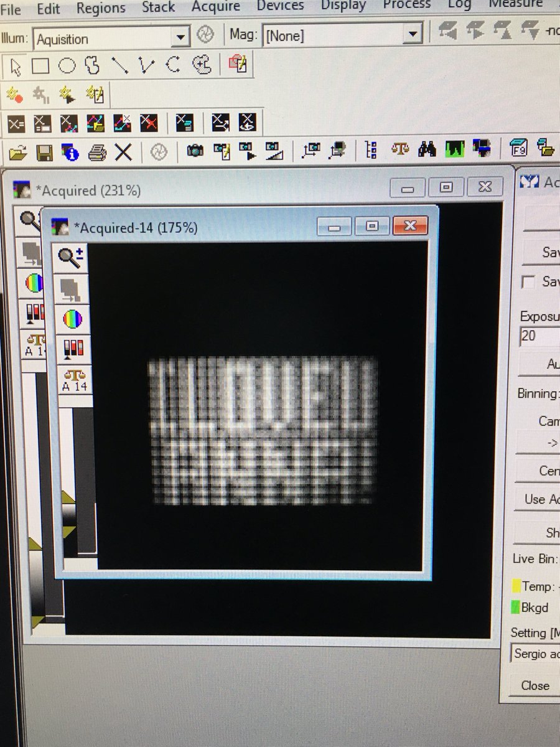Click the Setting field 'Sergio ac'

[x=536, y=654]
